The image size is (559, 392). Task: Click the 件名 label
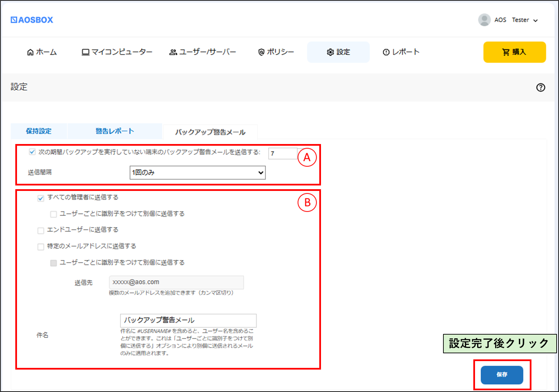click(43, 335)
